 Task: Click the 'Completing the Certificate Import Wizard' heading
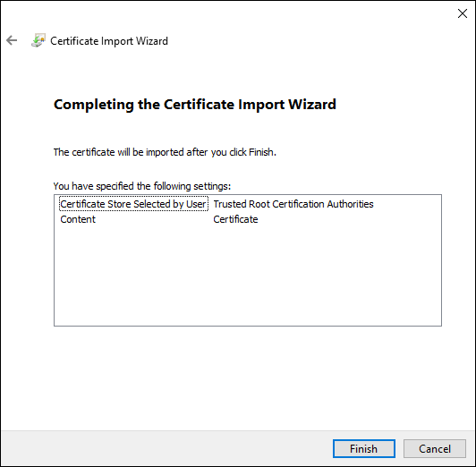point(194,105)
